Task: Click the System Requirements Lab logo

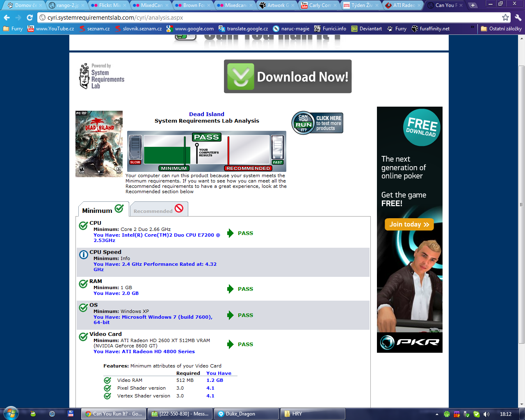Action: 102,76
